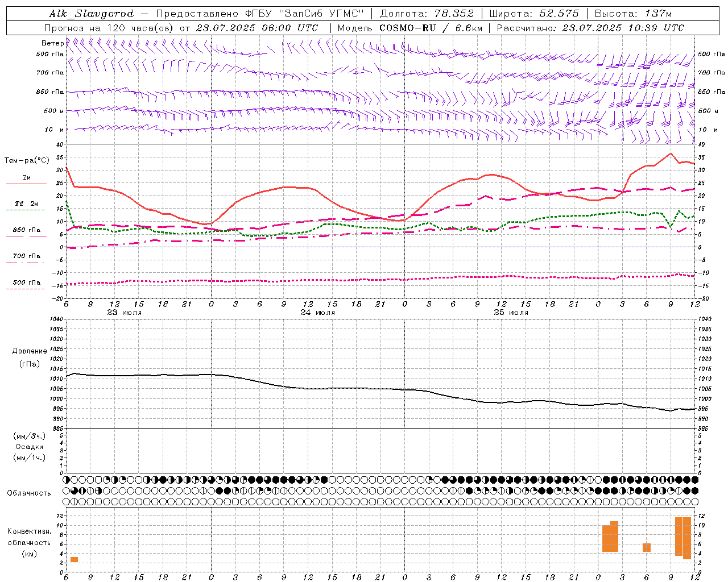The width and height of the screenshot is (728, 582).
Task: Select the Широта: 52.575 header value
Action: click(534, 14)
